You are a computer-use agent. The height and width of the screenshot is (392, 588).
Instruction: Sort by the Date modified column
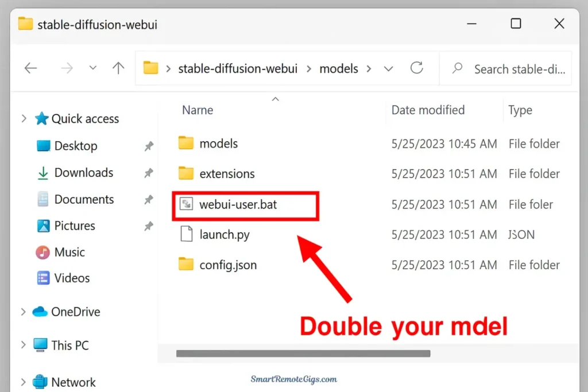[x=428, y=110]
